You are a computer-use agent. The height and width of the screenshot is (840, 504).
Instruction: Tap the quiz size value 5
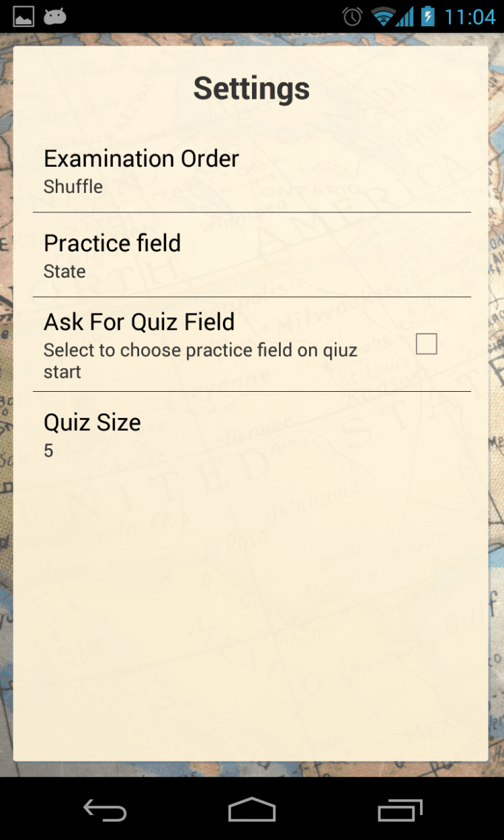48,451
